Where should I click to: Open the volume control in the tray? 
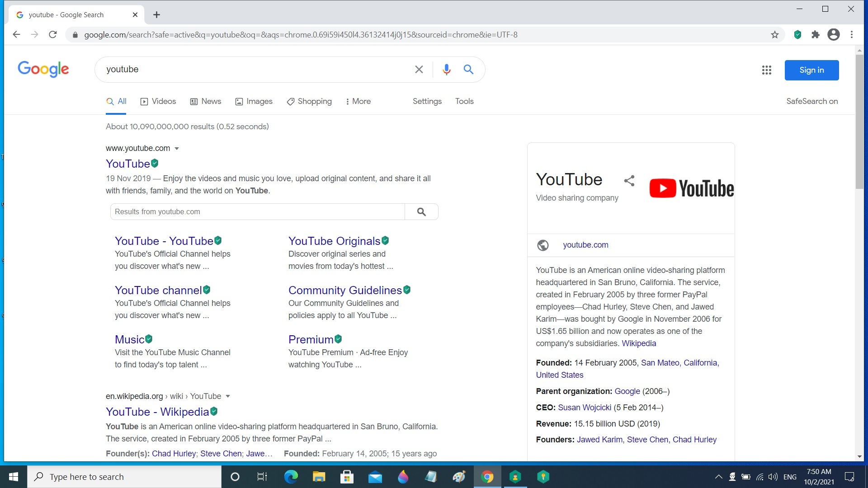773,477
